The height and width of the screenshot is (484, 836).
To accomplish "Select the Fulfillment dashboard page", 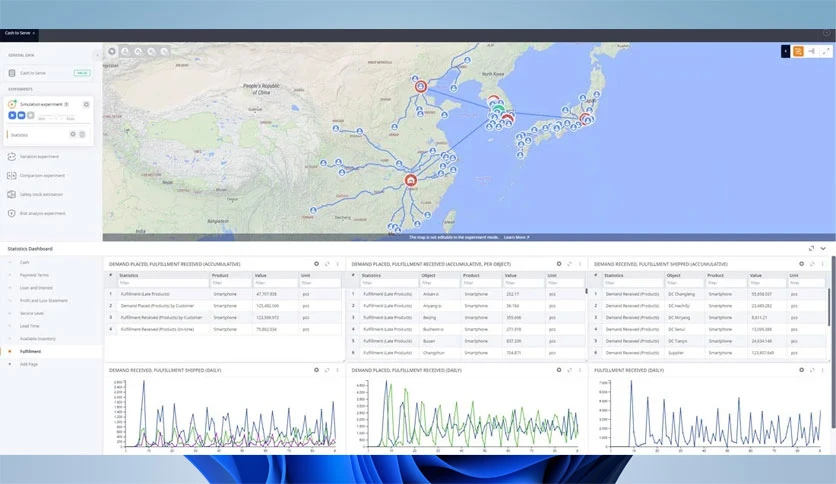I will click(30, 352).
